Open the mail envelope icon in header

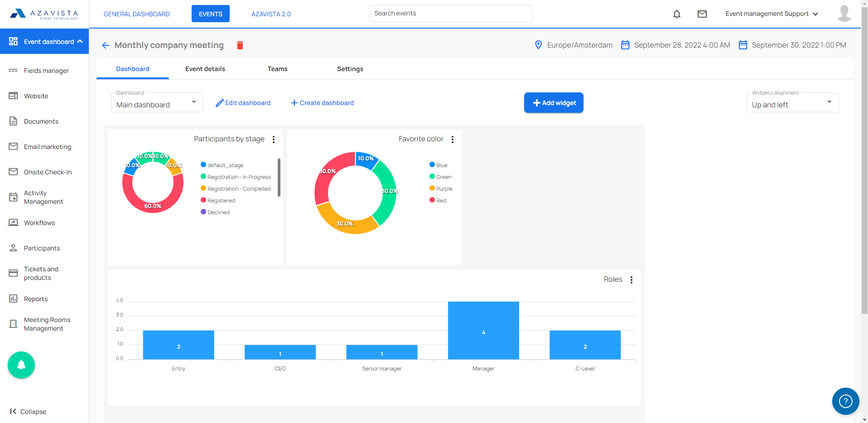(x=702, y=14)
